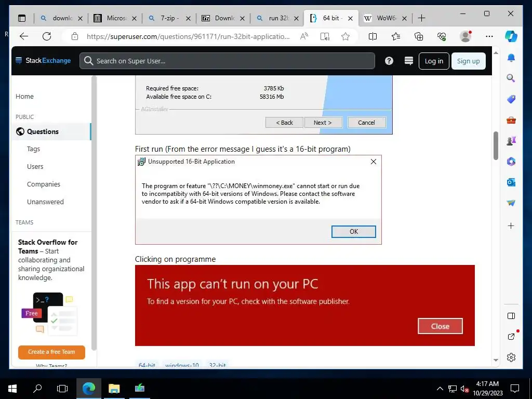The image size is (532, 399).
Task: Open link in external window icon
Action: coord(511,337)
